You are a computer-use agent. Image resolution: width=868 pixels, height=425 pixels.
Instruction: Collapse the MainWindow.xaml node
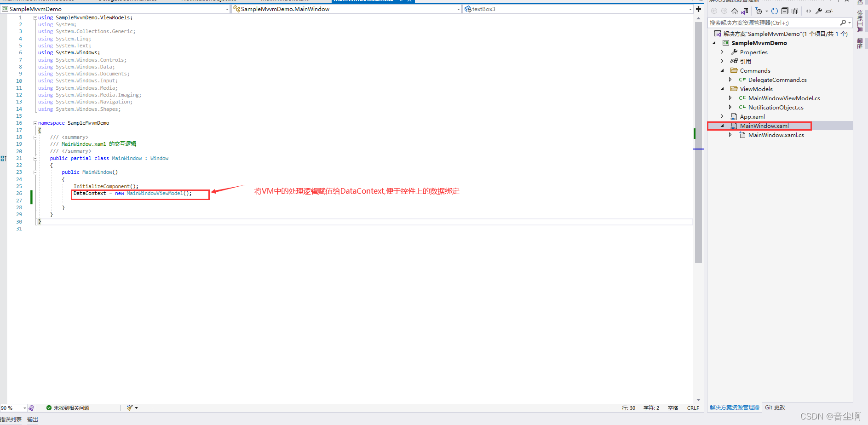(722, 126)
